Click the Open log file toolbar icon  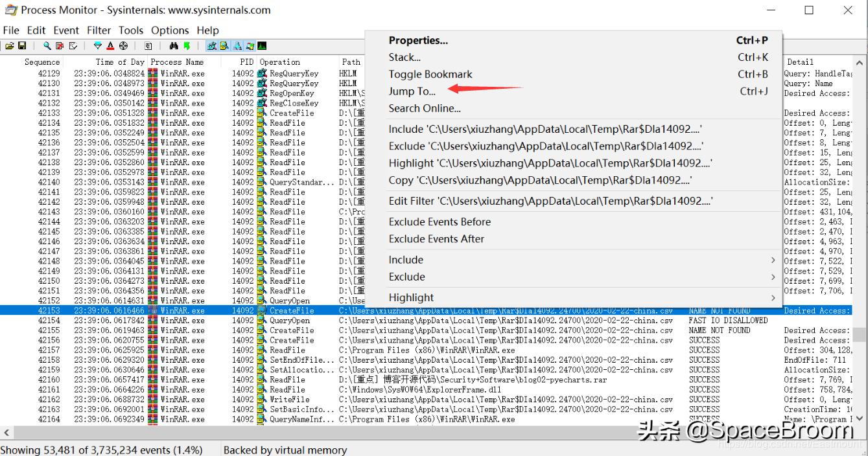(x=10, y=46)
